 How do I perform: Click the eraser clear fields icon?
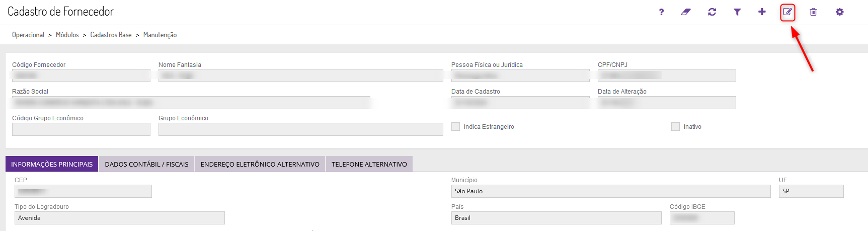coord(686,12)
